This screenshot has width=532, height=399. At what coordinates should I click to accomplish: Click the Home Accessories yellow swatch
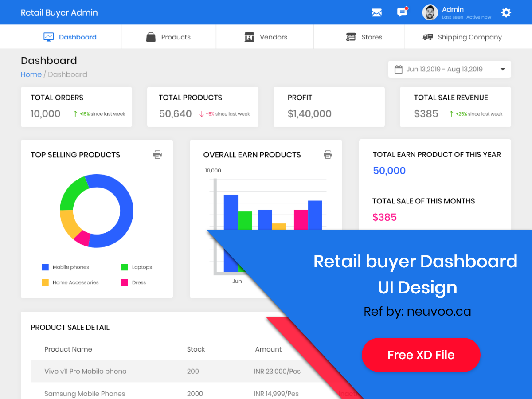click(x=45, y=282)
